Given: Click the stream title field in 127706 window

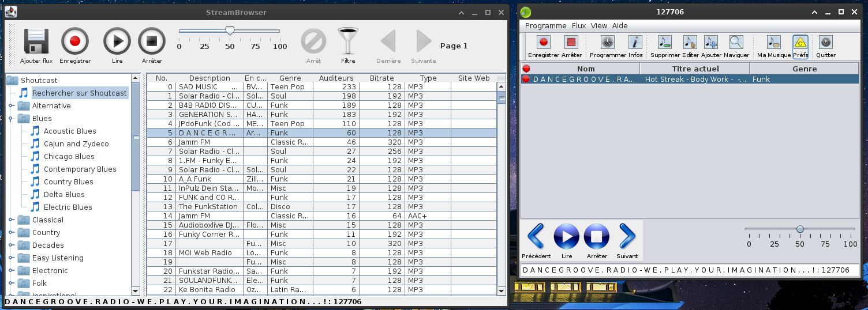Looking at the screenshot, I should pyautogui.click(x=690, y=270).
